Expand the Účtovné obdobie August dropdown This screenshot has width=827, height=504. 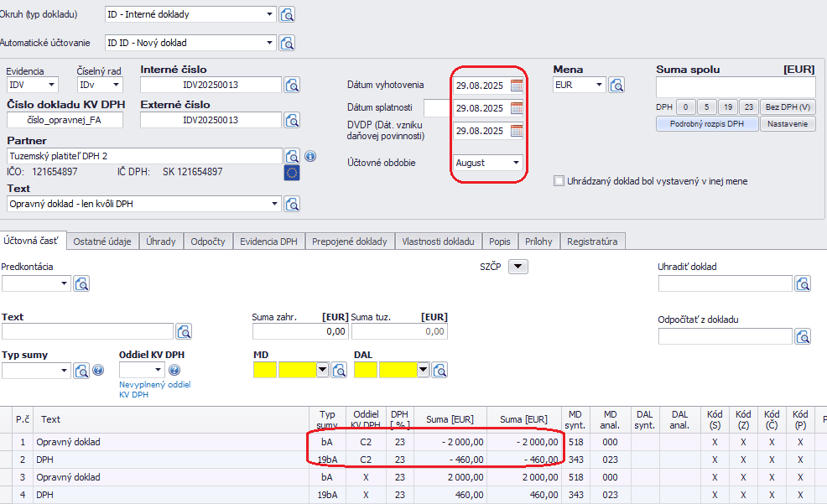click(x=516, y=163)
